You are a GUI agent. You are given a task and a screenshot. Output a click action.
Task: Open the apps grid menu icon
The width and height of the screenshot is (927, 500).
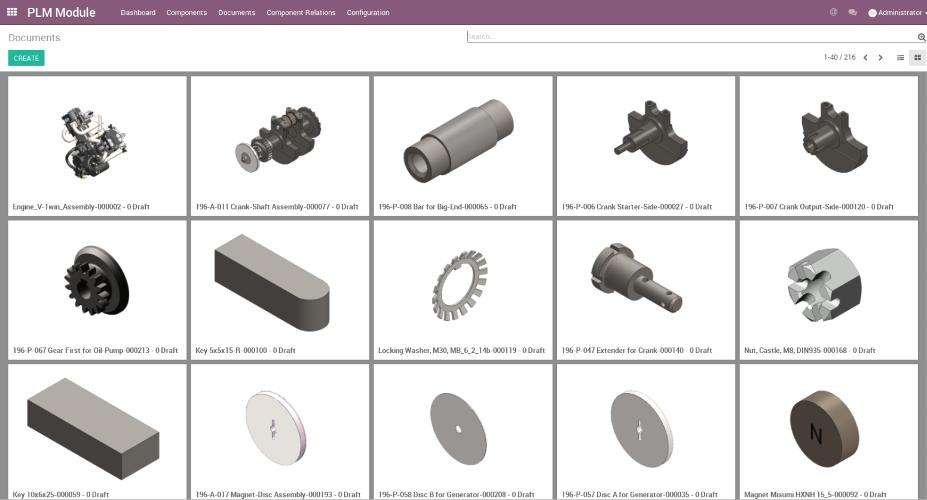[12, 12]
